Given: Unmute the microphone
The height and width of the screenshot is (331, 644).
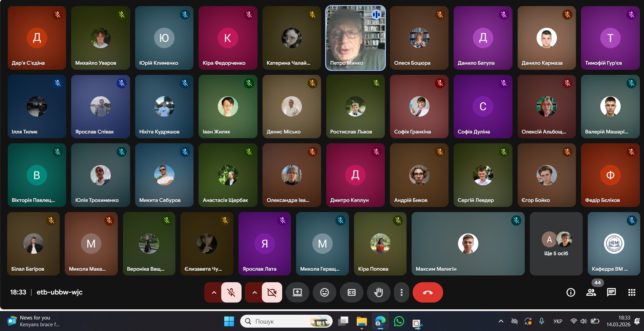Looking at the screenshot, I should (x=231, y=292).
